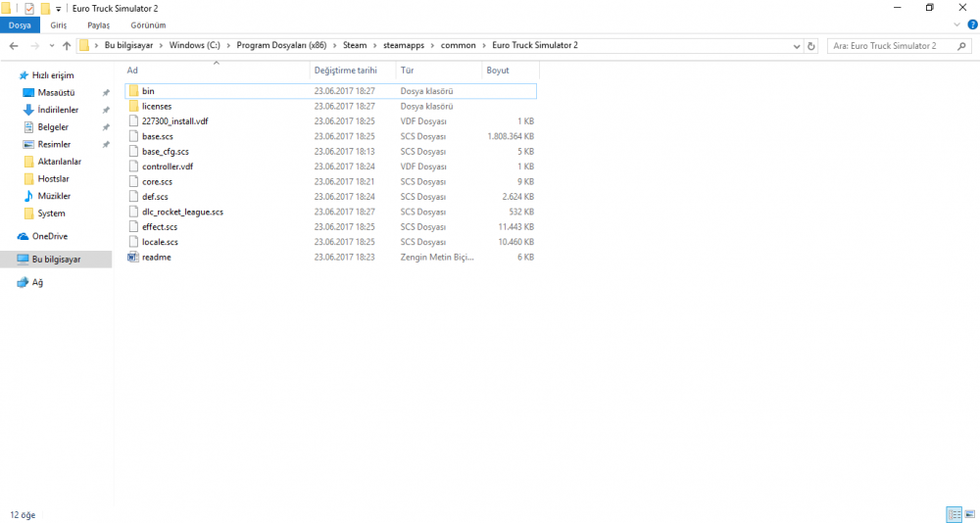Open the Quick Access Toolbar customize dropdown

(59, 9)
